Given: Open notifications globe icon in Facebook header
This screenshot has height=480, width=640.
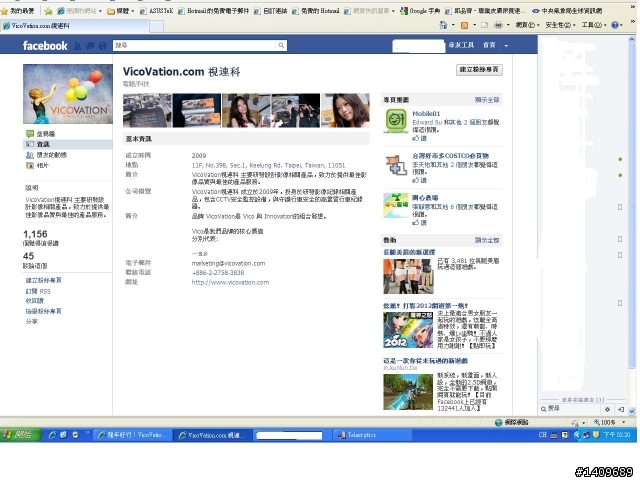Looking at the screenshot, I should [102, 46].
